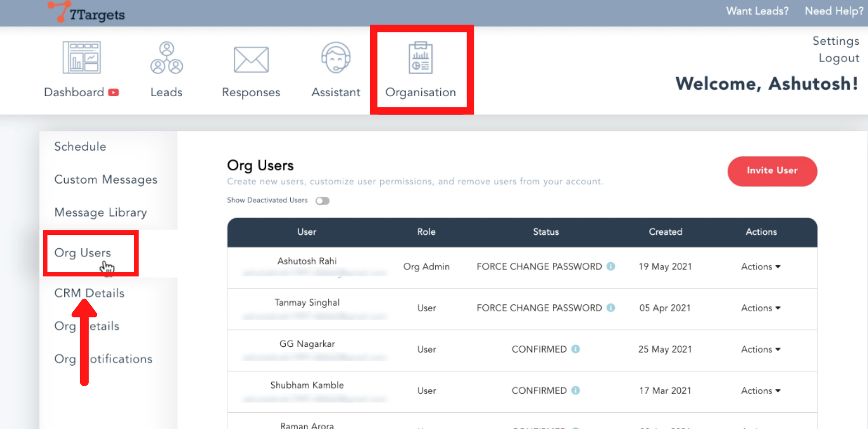This screenshot has height=429, width=868.
Task: Select the Assistant headset icon
Action: (336, 57)
